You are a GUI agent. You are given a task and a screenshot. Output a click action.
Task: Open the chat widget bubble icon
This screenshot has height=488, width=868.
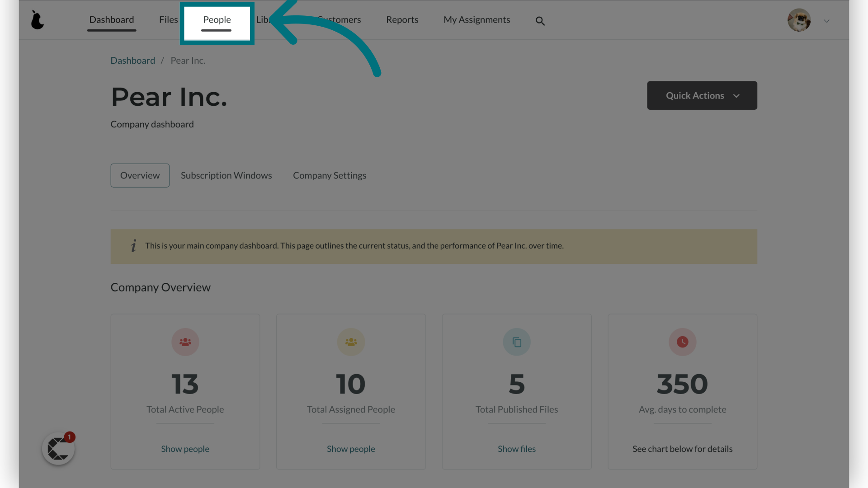click(58, 449)
